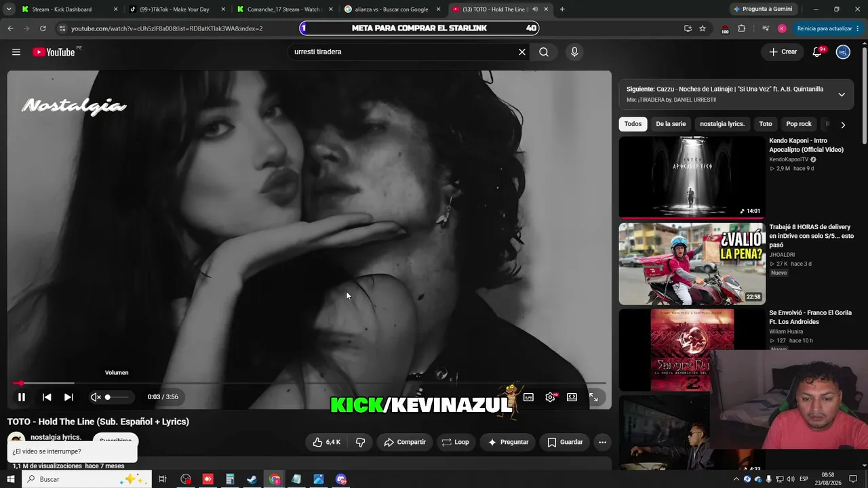Open the install app icon in address bar

(688, 28)
